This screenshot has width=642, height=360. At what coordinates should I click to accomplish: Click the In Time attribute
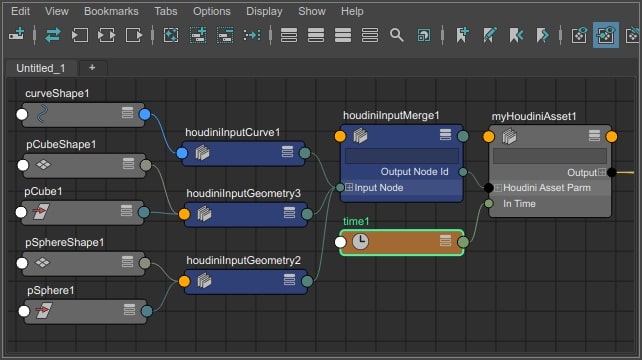click(519, 204)
